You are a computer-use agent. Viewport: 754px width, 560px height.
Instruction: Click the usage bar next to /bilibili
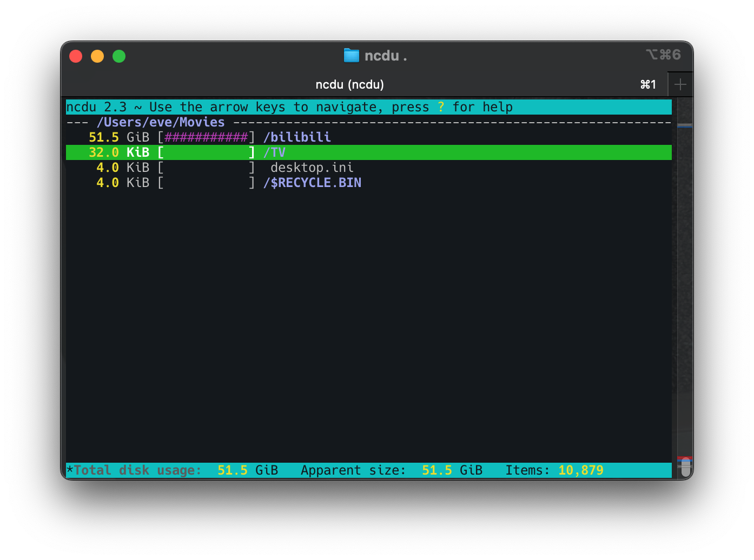pyautogui.click(x=207, y=137)
